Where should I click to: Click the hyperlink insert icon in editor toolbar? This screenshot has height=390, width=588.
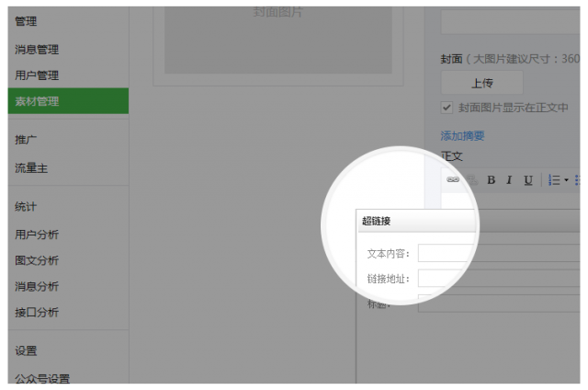click(x=453, y=180)
